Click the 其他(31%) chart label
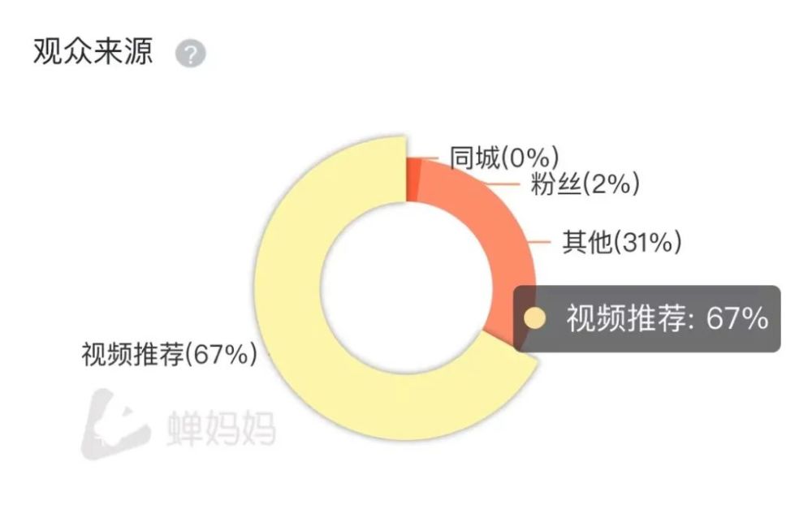812x531 pixels. click(622, 242)
